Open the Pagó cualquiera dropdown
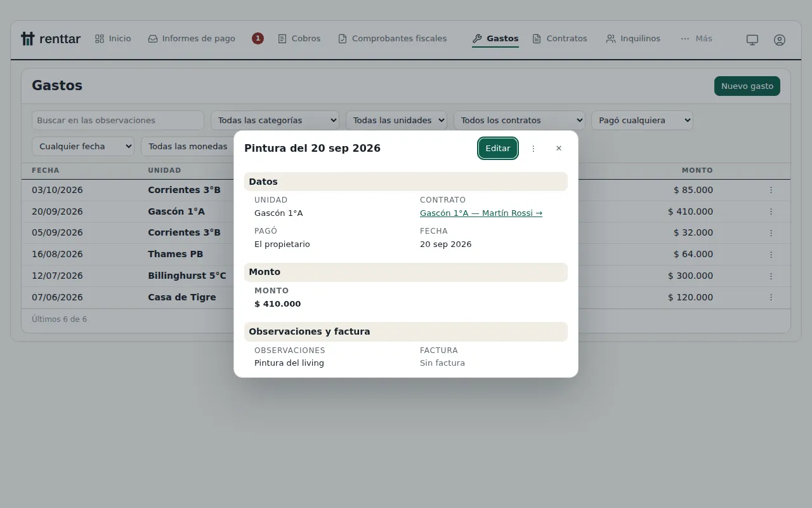812x508 pixels. pyautogui.click(x=642, y=120)
